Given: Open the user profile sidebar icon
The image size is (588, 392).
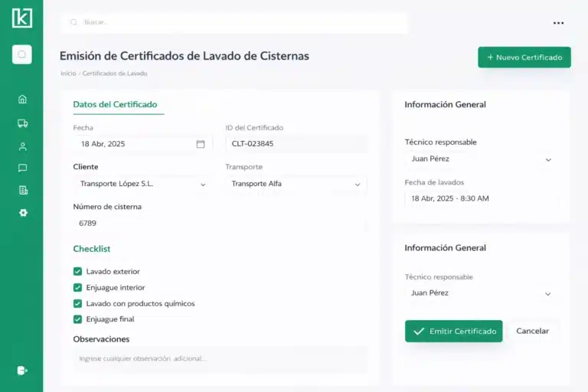Looking at the screenshot, I should [x=22, y=146].
